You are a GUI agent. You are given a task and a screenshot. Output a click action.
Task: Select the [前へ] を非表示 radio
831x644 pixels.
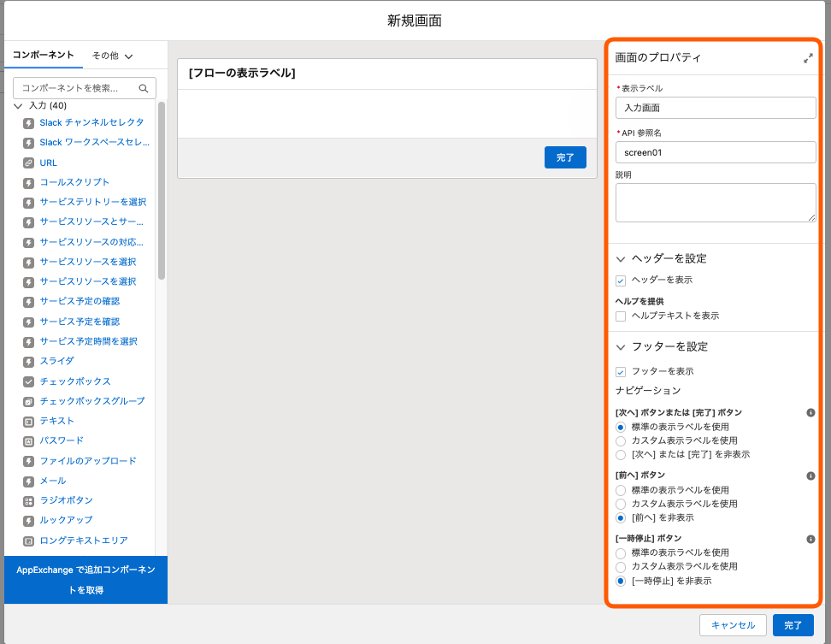[x=621, y=517]
